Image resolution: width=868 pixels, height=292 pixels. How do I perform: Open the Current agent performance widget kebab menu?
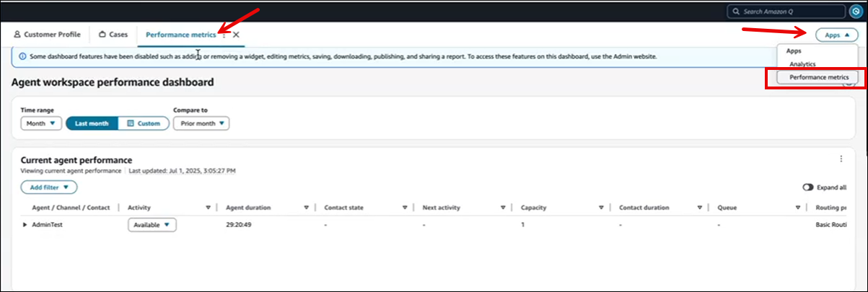(841, 159)
